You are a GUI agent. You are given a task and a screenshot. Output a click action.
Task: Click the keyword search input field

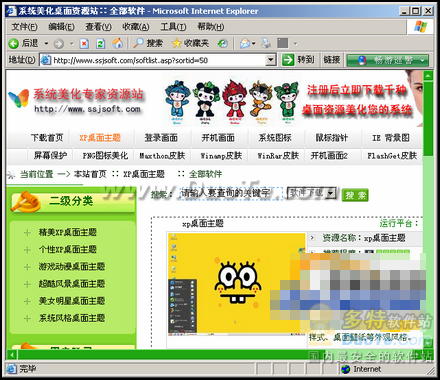(231, 193)
